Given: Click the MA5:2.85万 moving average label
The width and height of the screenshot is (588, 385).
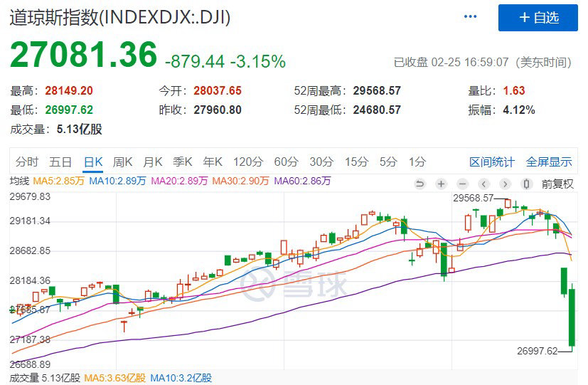Looking at the screenshot, I should (58, 181).
